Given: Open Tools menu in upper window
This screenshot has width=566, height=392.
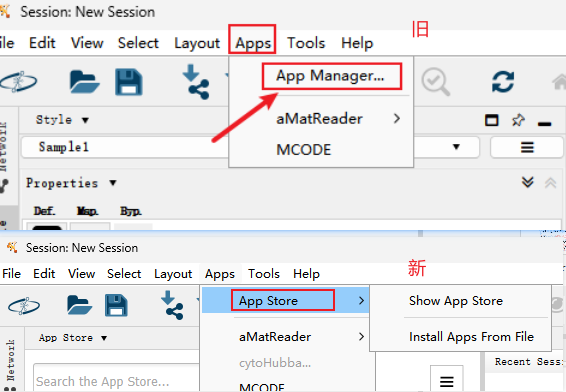Looking at the screenshot, I should 306,43.
